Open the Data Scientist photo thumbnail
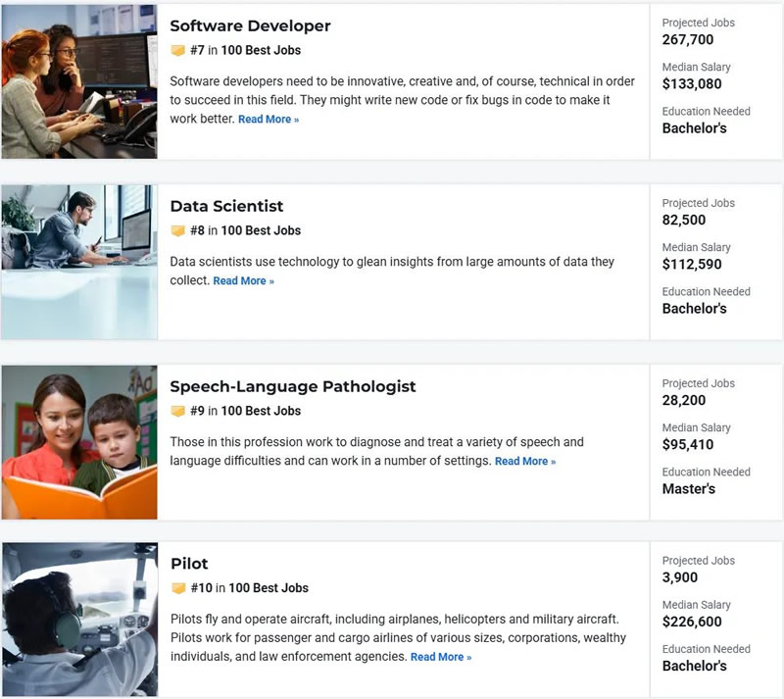This screenshot has height=699, width=784. (79, 262)
